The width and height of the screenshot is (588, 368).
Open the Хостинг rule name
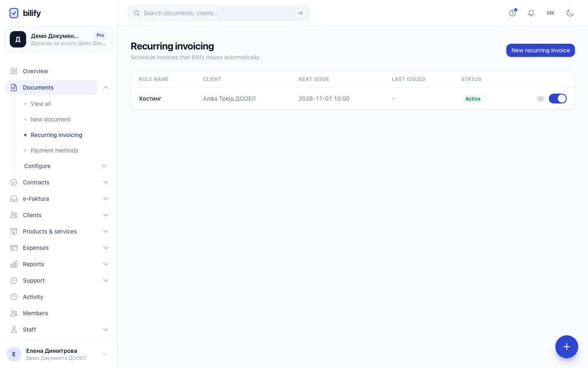pyautogui.click(x=150, y=99)
